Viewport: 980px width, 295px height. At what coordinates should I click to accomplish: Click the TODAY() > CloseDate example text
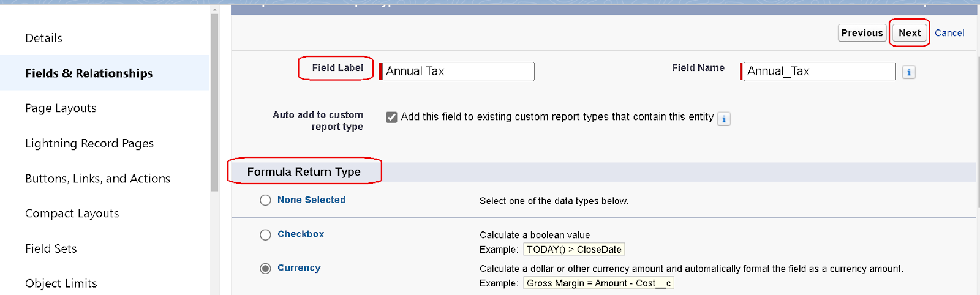[574, 249]
